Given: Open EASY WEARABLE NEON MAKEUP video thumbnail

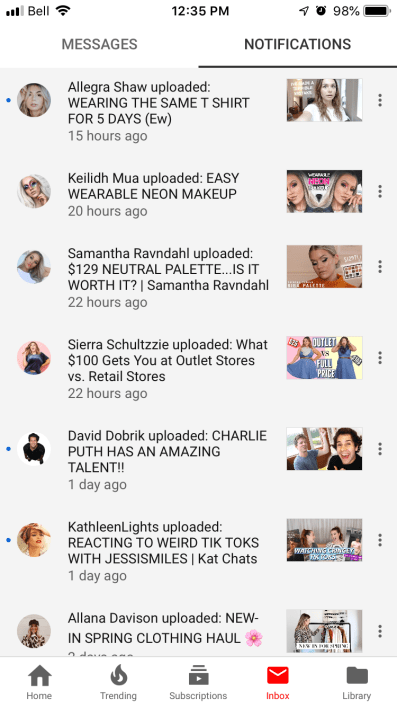Looking at the screenshot, I should (324, 191).
